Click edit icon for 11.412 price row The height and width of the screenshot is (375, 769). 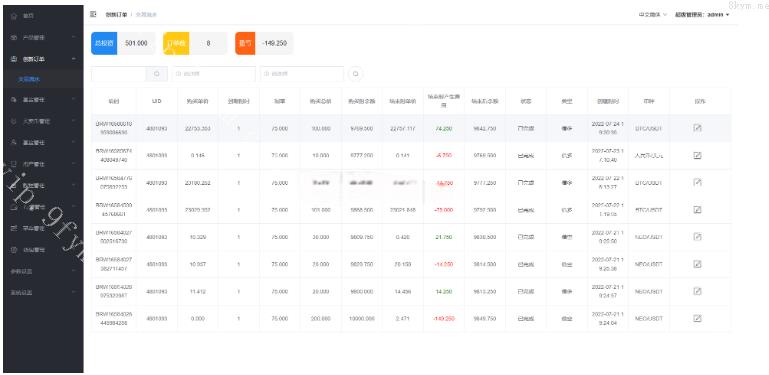[697, 291]
